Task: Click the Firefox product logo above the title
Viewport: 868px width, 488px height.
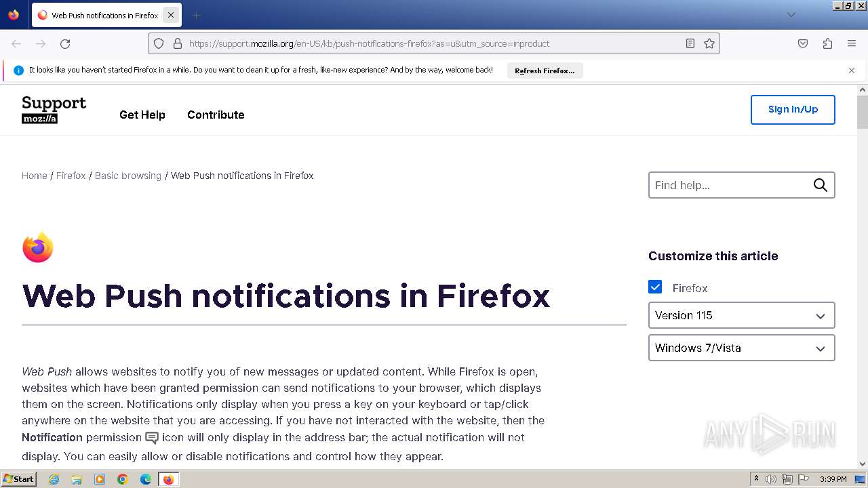Action: pos(38,247)
